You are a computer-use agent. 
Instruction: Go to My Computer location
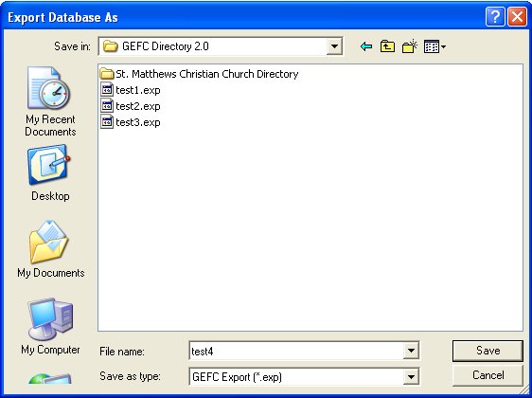(50, 326)
